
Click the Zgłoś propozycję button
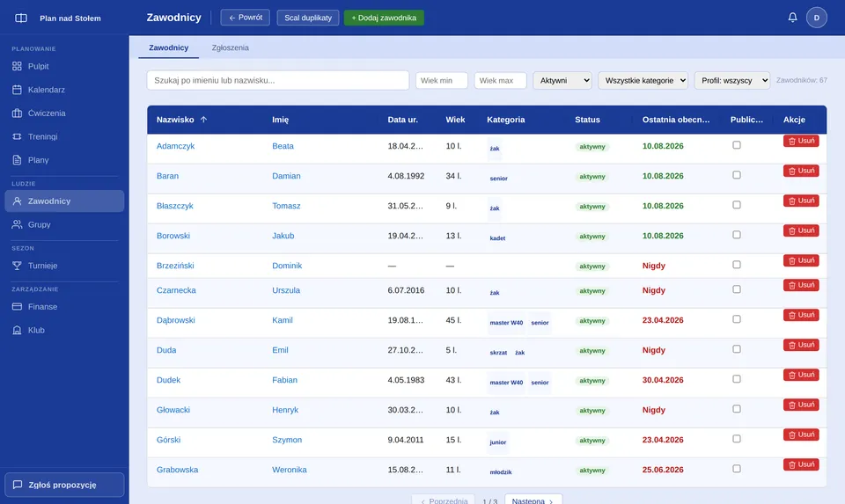[64, 485]
